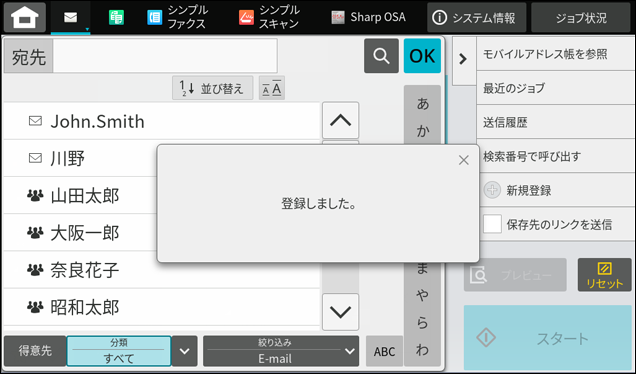Toggle the 得意先 filter button
Screen dimensions: 636x374
pyautogui.click(x=35, y=350)
